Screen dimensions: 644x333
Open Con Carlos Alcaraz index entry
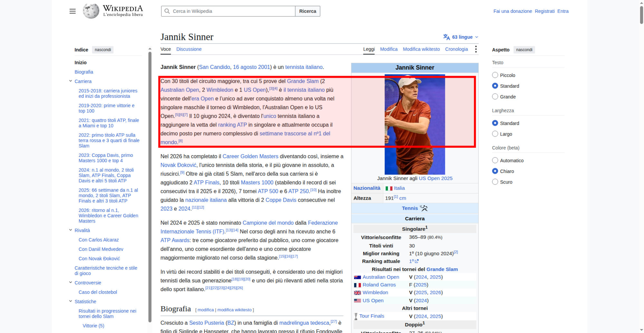tap(99, 240)
